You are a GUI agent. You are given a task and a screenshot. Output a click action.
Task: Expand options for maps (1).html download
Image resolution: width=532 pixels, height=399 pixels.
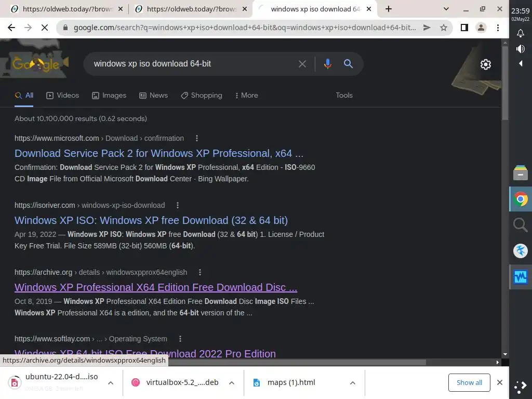click(353, 383)
